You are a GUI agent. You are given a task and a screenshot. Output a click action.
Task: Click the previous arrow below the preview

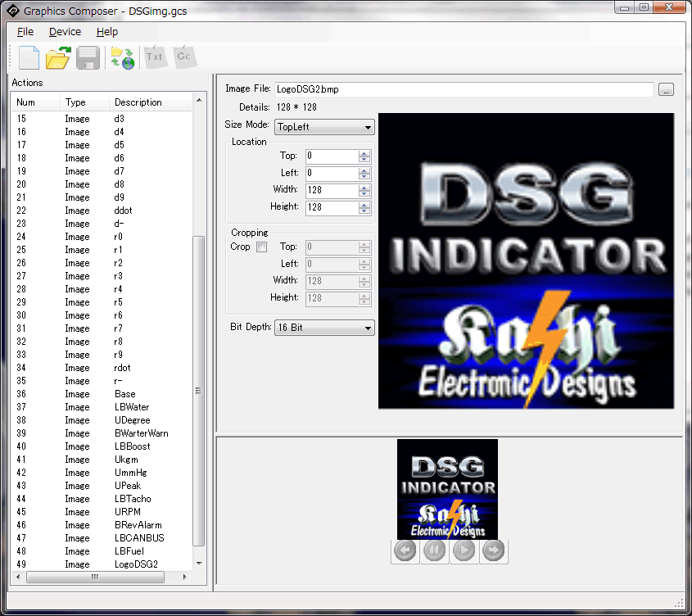[405, 550]
